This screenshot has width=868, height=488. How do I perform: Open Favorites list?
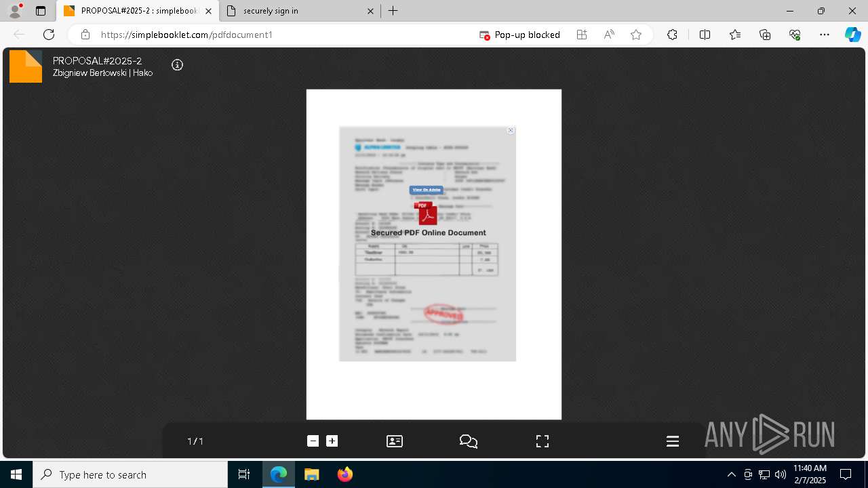click(735, 35)
